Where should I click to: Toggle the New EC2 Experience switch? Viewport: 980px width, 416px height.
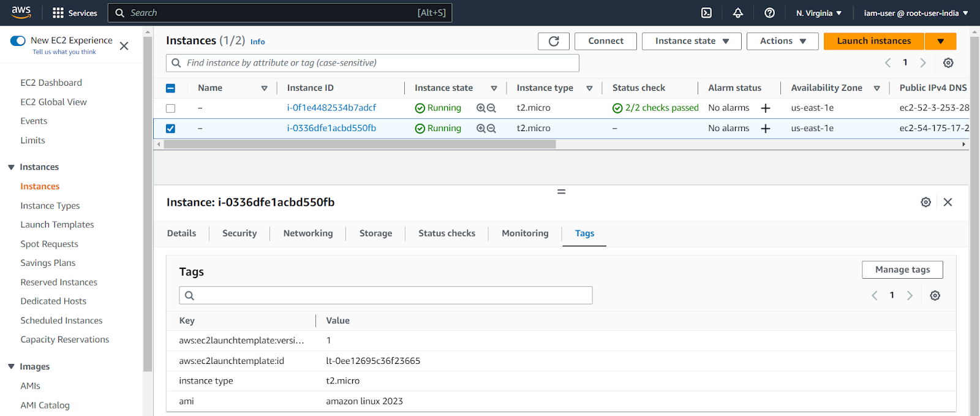click(18, 40)
